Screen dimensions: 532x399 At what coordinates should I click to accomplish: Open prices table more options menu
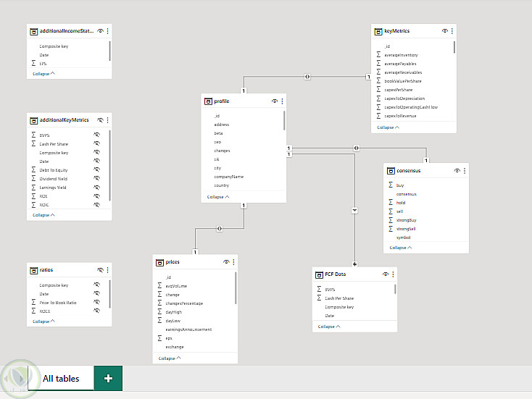[233, 261]
